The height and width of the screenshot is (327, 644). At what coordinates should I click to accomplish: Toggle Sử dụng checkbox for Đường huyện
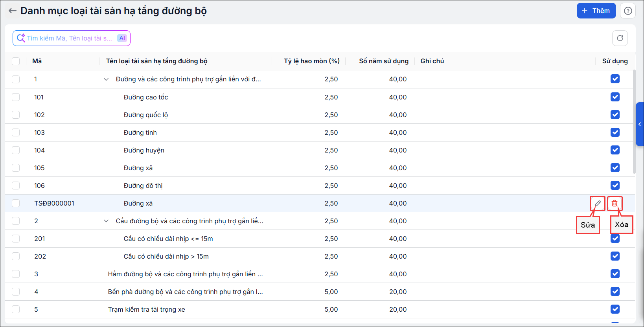(615, 150)
